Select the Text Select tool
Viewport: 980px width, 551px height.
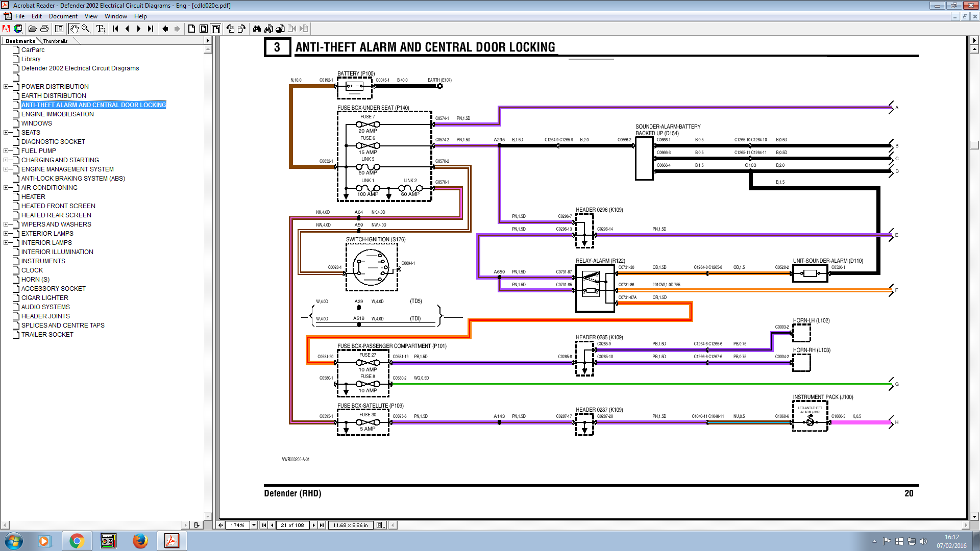(x=101, y=29)
